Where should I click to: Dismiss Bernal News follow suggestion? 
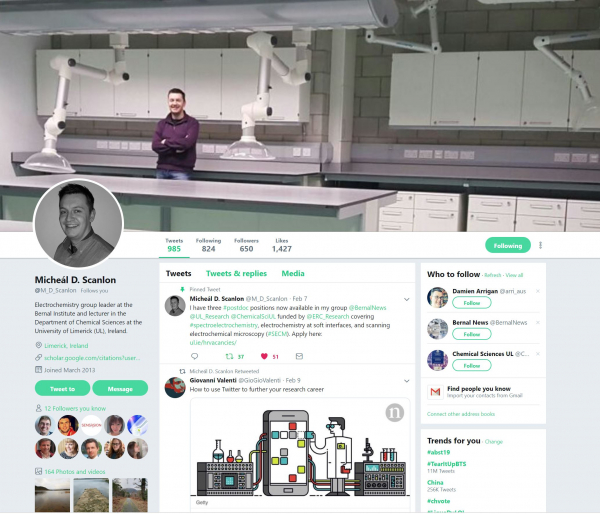click(538, 323)
